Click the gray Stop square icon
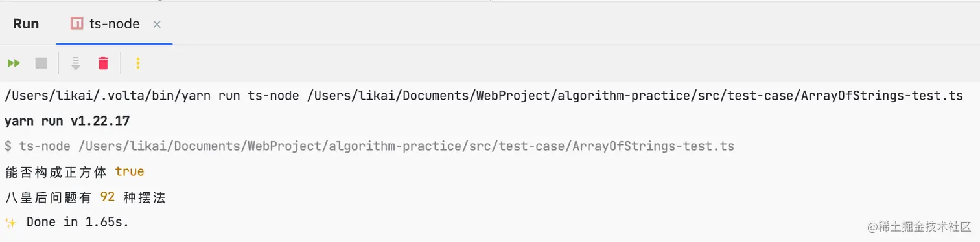Screen dimensions: 980x242 (x=41, y=63)
